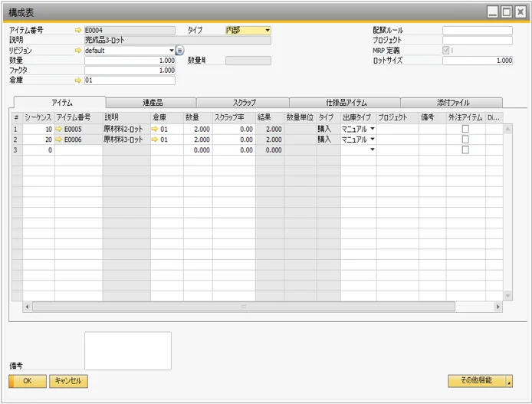Screen dimensions: 532x404
Task: Click quantity 2.000 in the E0005 row
Action: (198, 130)
